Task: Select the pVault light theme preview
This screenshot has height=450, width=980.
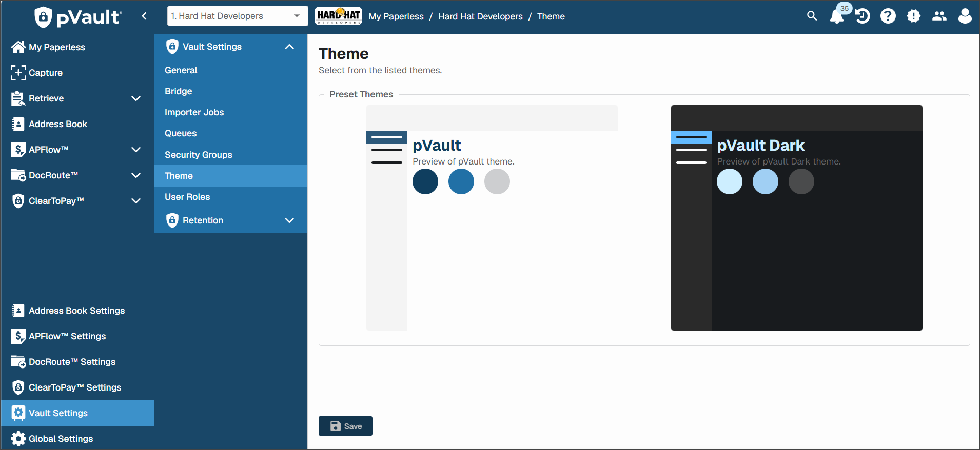Action: coord(492,218)
